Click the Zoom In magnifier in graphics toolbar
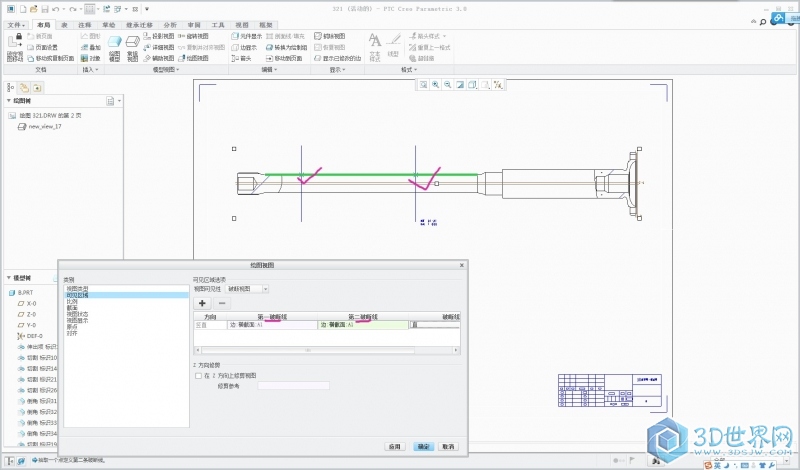Viewport: 800px width, 470px height. pyautogui.click(x=435, y=85)
